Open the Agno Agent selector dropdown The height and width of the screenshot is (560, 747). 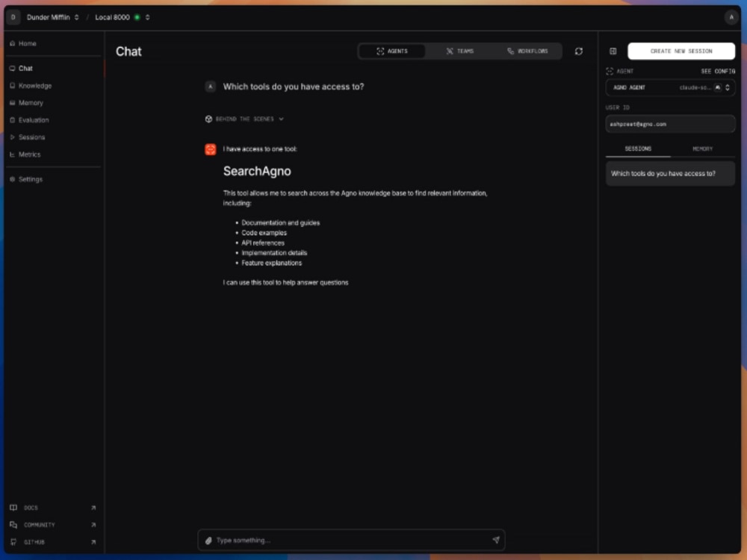670,87
